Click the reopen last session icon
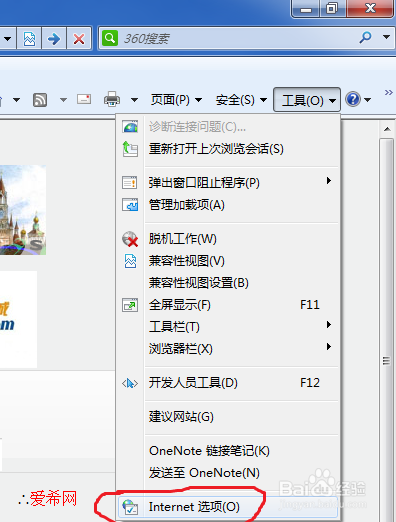Screen dimensions: 396x522 pyautogui.click(x=130, y=149)
